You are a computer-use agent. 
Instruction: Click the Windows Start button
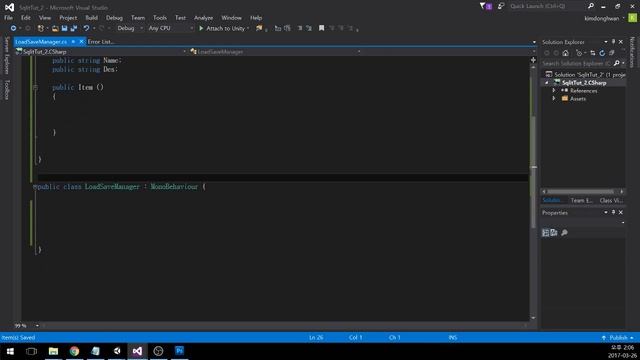tap(10, 351)
